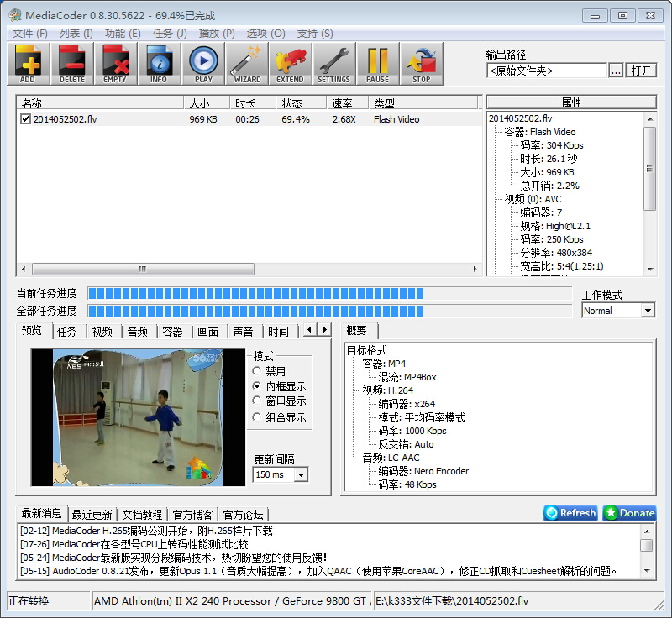Choose the 窗口显示 display mode
This screenshot has width=672, height=618.
click(256, 399)
